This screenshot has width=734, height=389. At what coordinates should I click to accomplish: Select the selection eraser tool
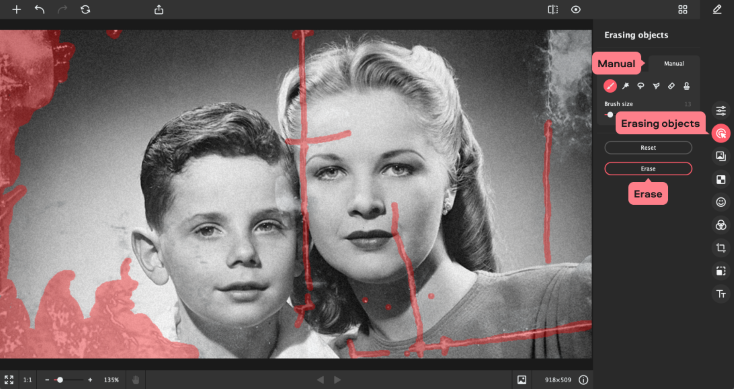point(671,86)
